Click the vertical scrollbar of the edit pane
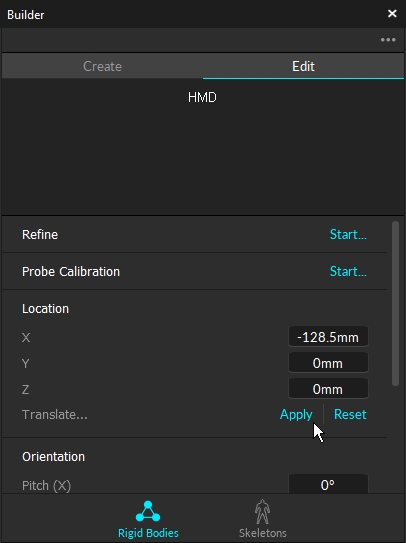Screen dimensions: 406x543 click(395, 303)
